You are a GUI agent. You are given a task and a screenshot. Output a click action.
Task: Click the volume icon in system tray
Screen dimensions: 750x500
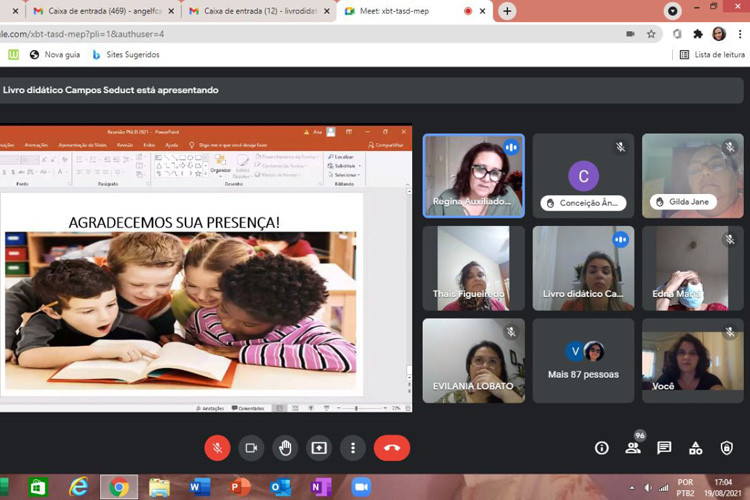coord(648,488)
